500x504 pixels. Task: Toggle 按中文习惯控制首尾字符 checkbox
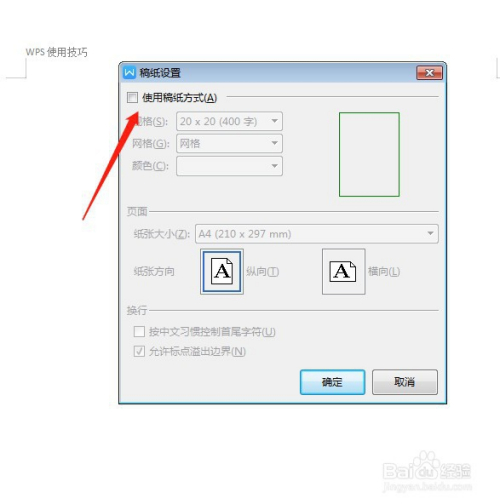point(139,332)
